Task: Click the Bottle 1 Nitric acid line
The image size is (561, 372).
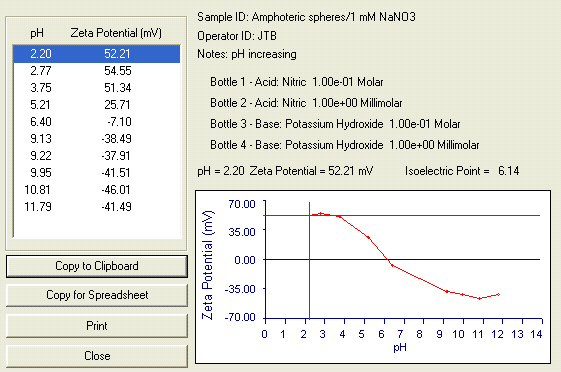Action: pos(297,82)
